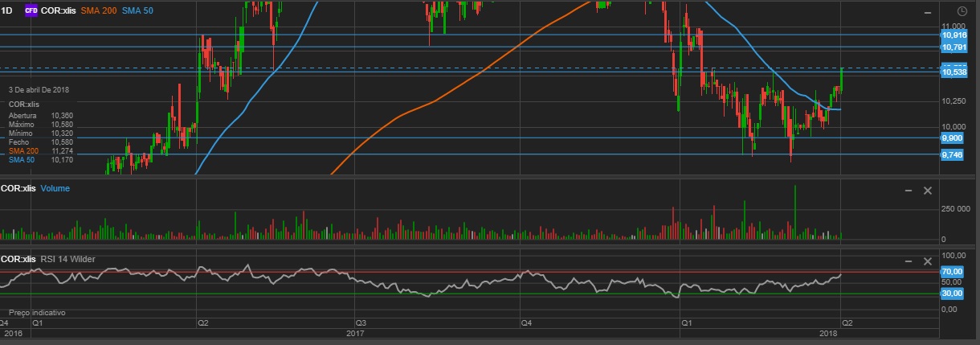Minimize the Volume panel

click(x=909, y=190)
